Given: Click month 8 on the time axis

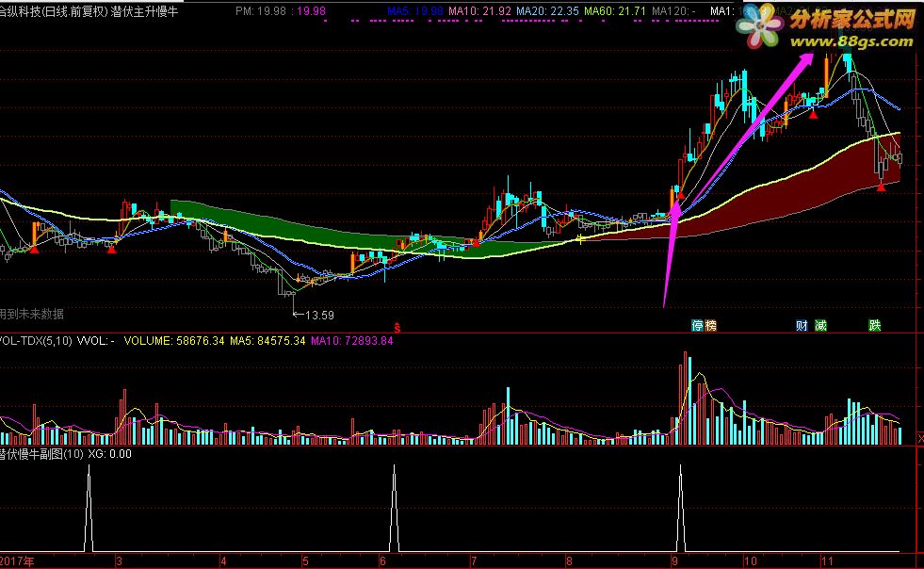Looking at the screenshot, I should click(569, 561).
